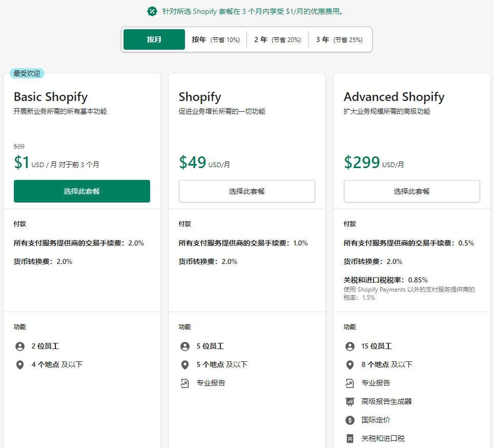Click Basic Shopify location pin icon
Viewport: 494px width, 448px height.
click(20, 365)
